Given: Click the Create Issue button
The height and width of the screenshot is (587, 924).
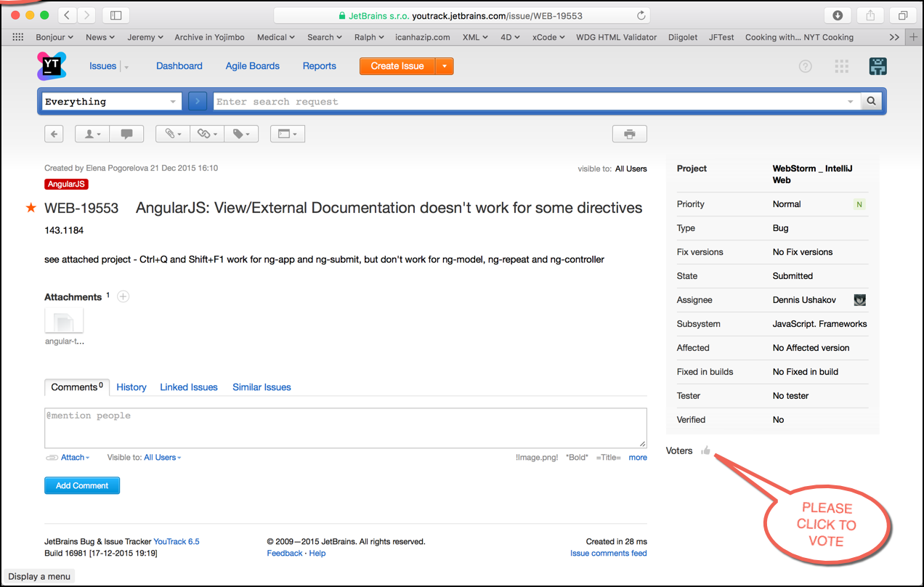Looking at the screenshot, I should pyautogui.click(x=397, y=66).
